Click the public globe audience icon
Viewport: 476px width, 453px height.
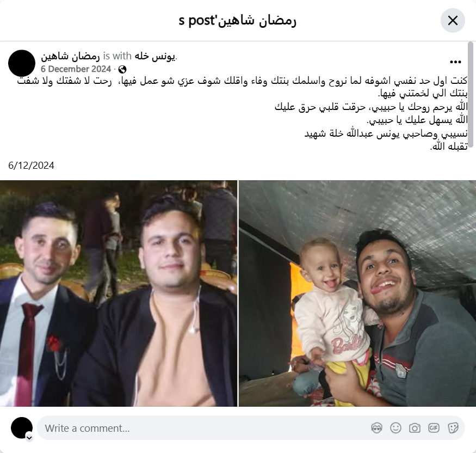(122, 70)
